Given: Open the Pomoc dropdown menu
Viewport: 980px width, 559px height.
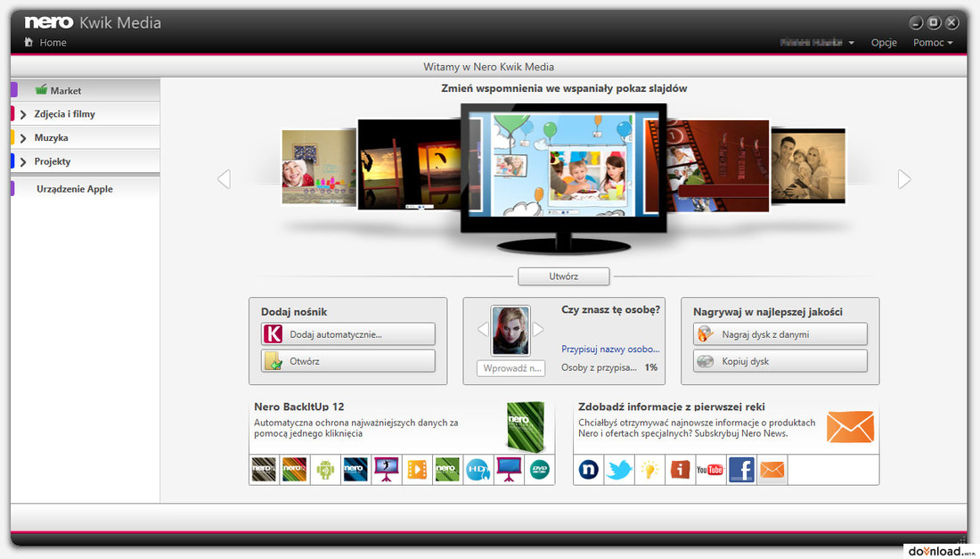Looking at the screenshot, I should [x=933, y=43].
